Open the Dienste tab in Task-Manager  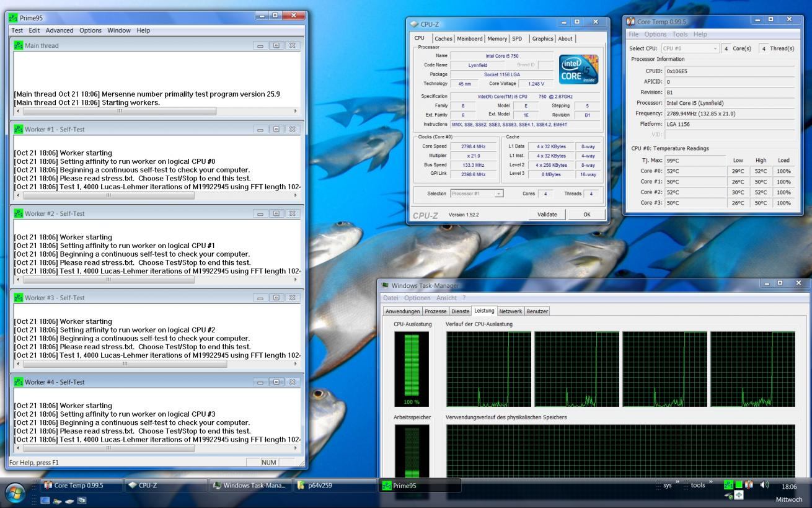tap(461, 311)
